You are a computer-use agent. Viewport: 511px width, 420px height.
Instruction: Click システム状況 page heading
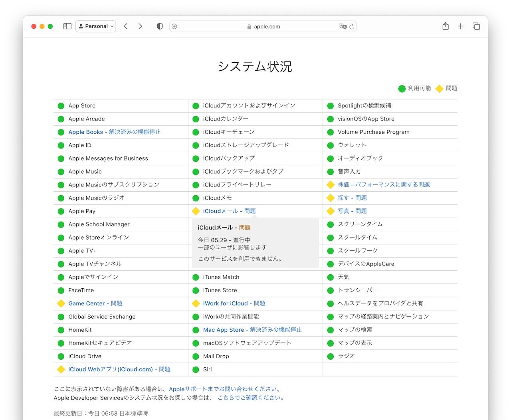pos(255,66)
